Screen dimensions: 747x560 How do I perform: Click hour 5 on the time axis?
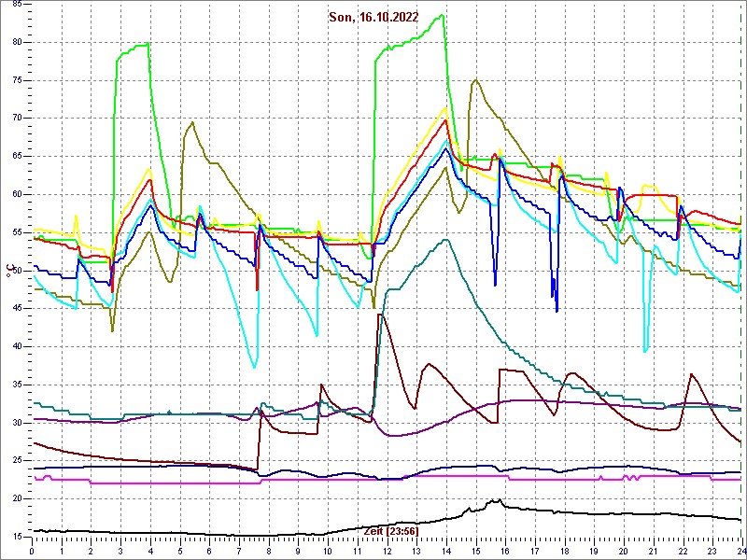[x=179, y=553]
